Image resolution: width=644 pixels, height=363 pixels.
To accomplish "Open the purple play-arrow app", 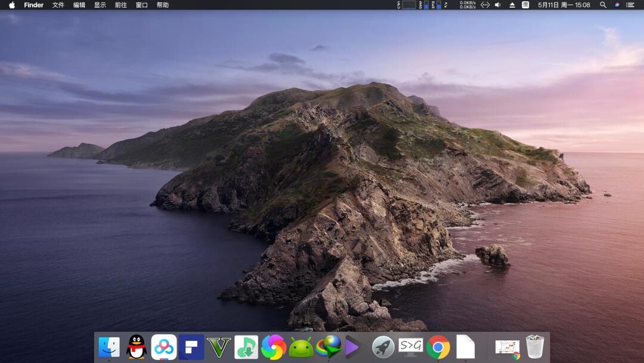I will coord(354,347).
